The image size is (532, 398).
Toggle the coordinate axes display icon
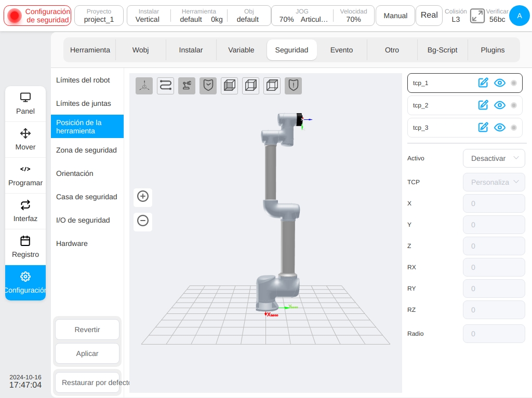[x=144, y=86]
